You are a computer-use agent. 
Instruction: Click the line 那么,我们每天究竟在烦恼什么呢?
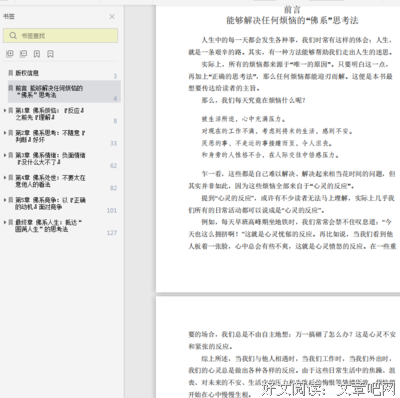coord(253,100)
